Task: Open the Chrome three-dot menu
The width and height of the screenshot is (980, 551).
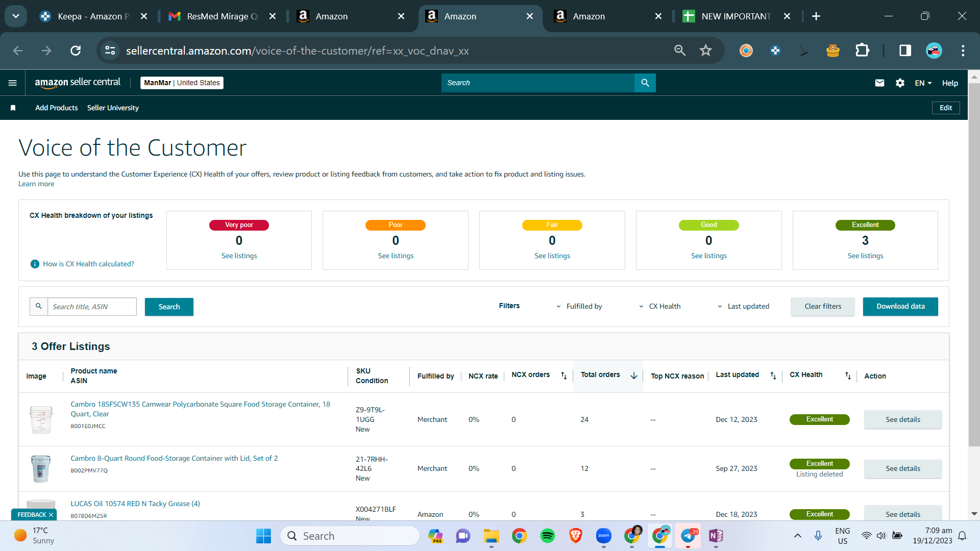Action: pos(963,51)
